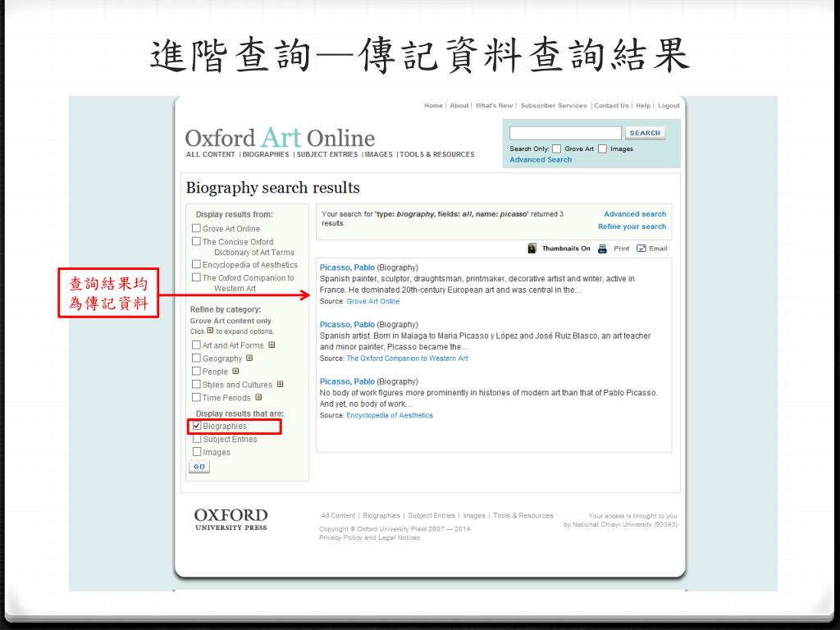Click the Thumbnails On icon
Viewport: 840px width, 630px height.
point(532,248)
